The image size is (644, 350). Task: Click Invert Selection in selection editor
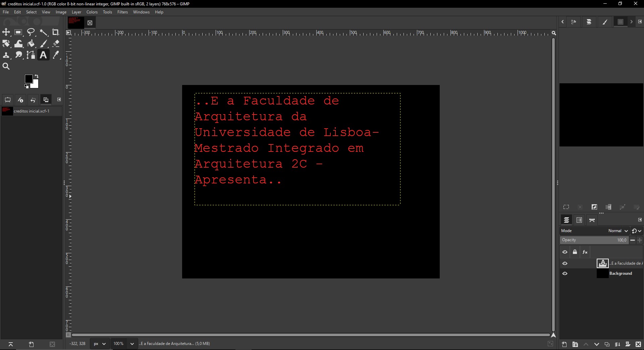coord(594,207)
